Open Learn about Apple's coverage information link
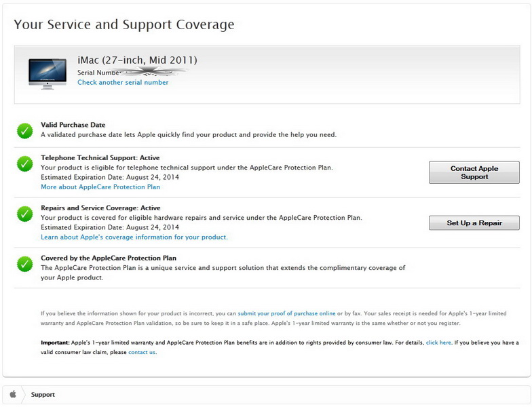The image size is (532, 407). [x=134, y=237]
